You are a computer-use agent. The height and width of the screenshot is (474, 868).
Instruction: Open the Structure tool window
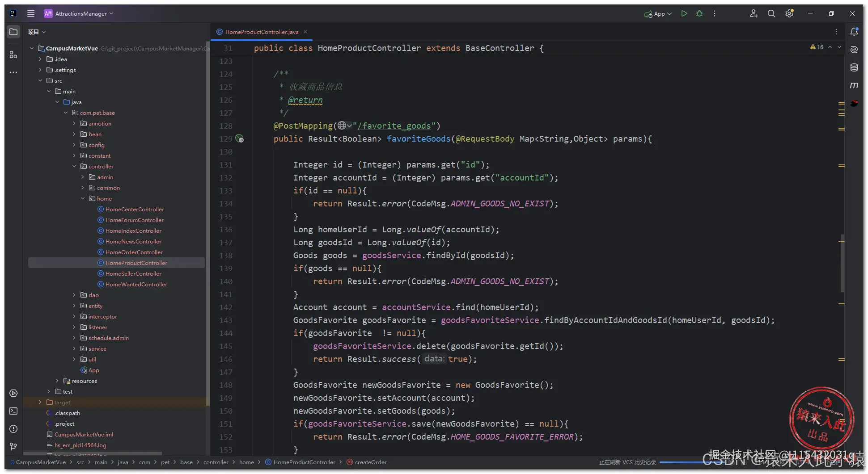tap(13, 55)
